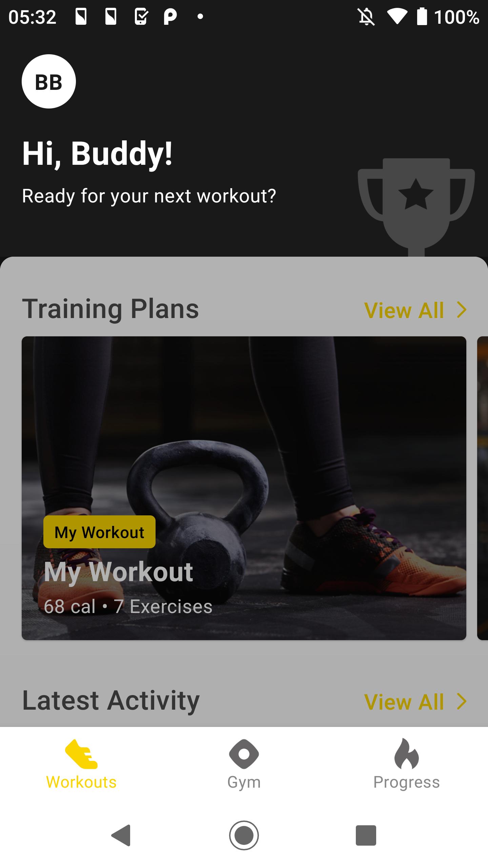This screenshot has height=868, width=488.
Task: Click View All for Training Plans
Action: tap(404, 311)
